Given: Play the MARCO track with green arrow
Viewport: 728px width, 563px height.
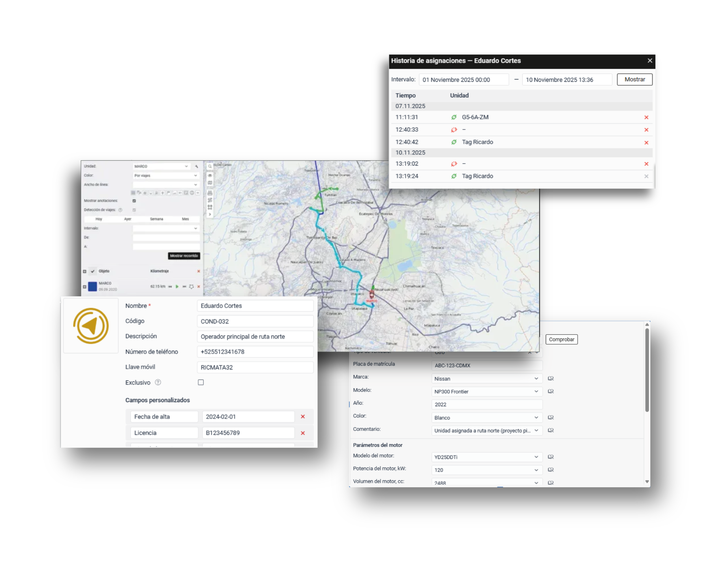Looking at the screenshot, I should click(x=177, y=287).
